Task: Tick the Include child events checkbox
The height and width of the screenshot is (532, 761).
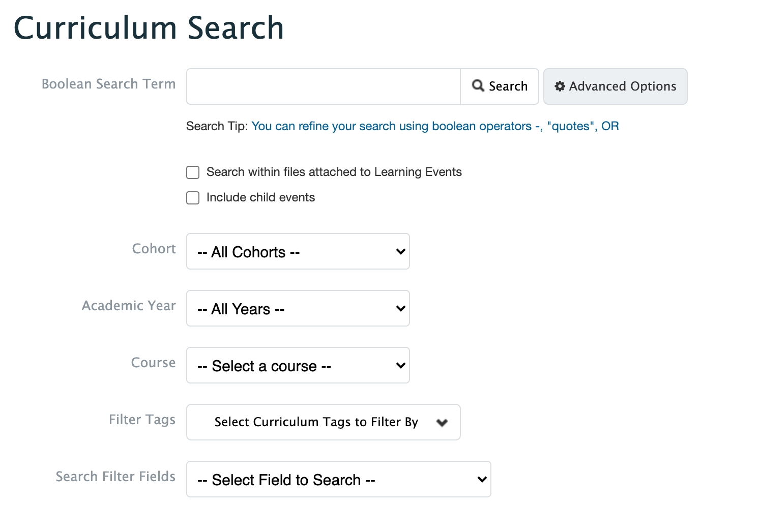Action: [193, 198]
